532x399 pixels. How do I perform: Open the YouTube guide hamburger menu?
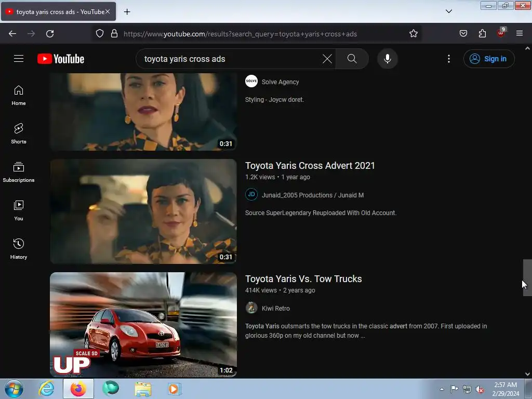(x=19, y=59)
